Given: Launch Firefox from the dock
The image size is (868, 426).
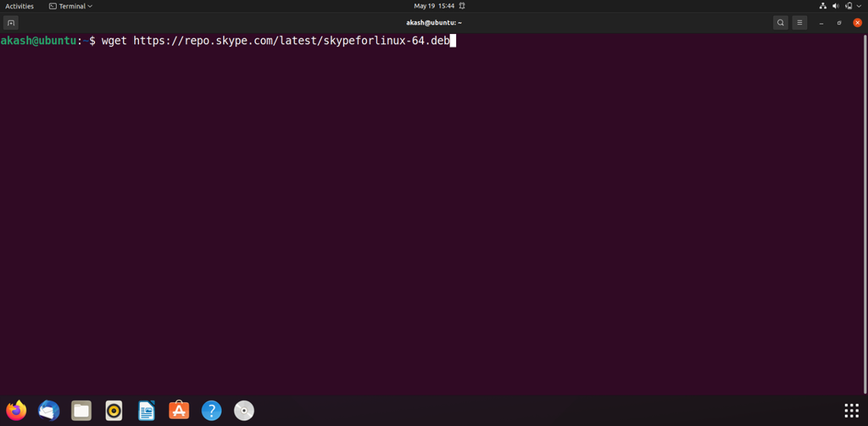Looking at the screenshot, I should coord(16,411).
